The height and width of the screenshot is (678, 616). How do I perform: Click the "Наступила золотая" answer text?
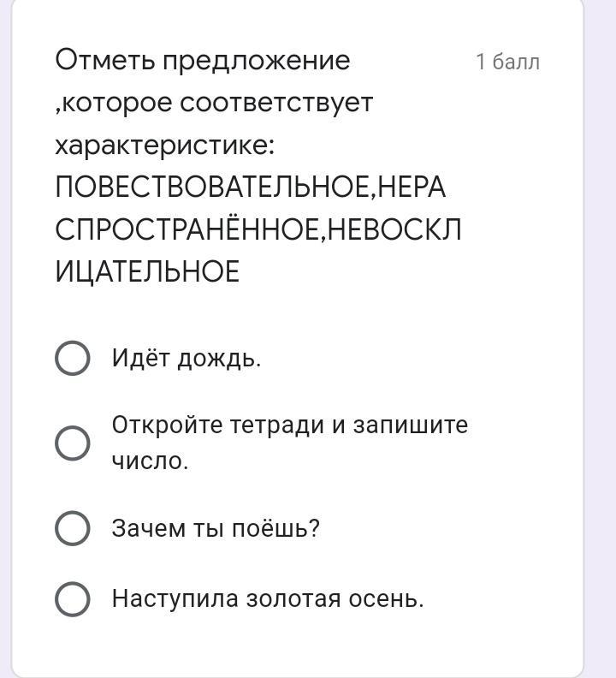[x=227, y=598]
